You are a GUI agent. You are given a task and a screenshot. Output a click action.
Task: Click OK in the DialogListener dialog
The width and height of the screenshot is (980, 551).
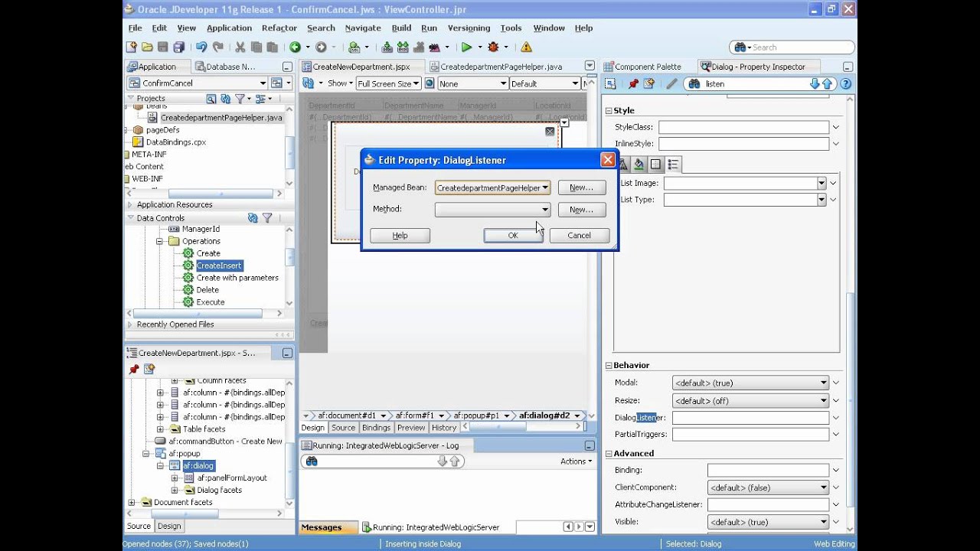pyautogui.click(x=512, y=235)
